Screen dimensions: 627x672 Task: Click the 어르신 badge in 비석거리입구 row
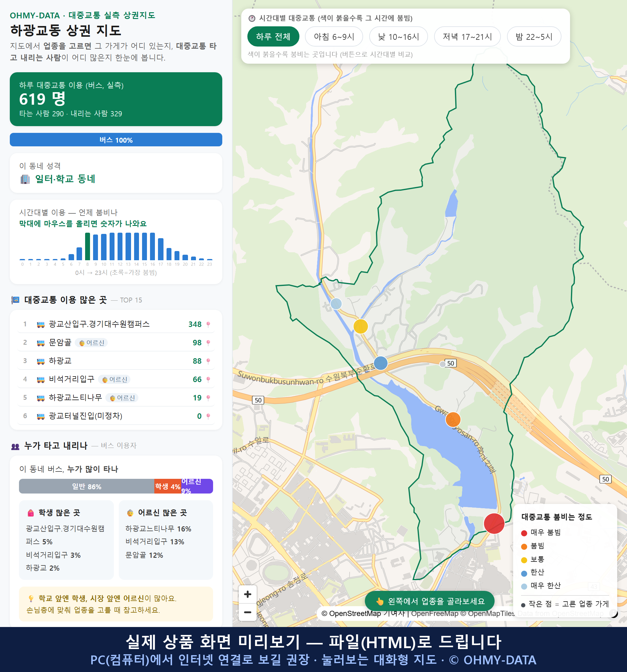click(114, 379)
